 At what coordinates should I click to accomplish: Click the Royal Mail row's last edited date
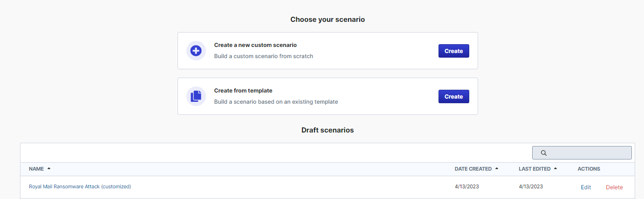pyautogui.click(x=531, y=187)
